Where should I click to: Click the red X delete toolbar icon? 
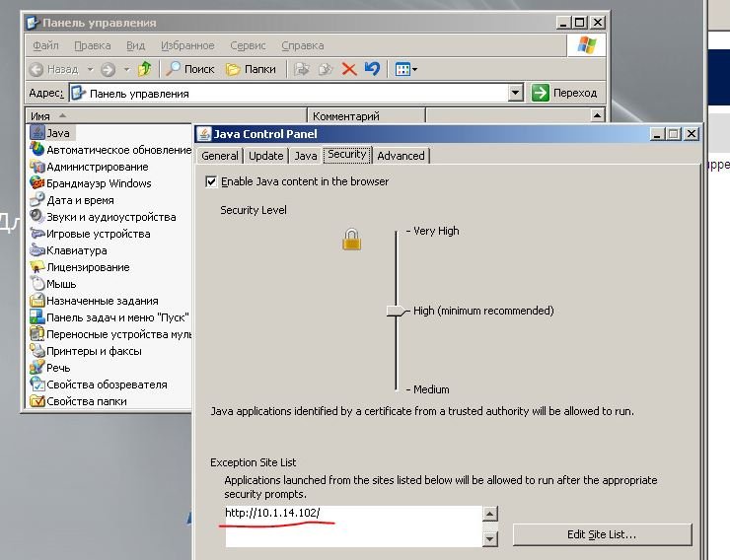[349, 69]
